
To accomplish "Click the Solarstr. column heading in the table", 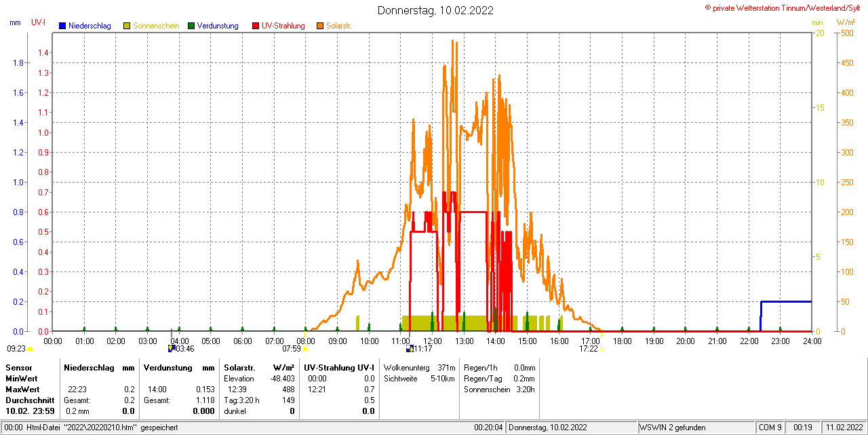I will coord(239,367).
